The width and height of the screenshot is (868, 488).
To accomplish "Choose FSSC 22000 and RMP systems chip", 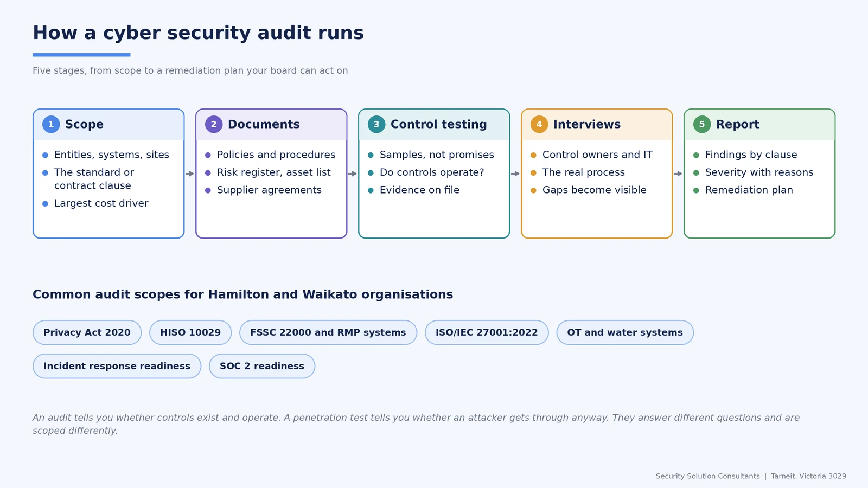I will tap(328, 332).
